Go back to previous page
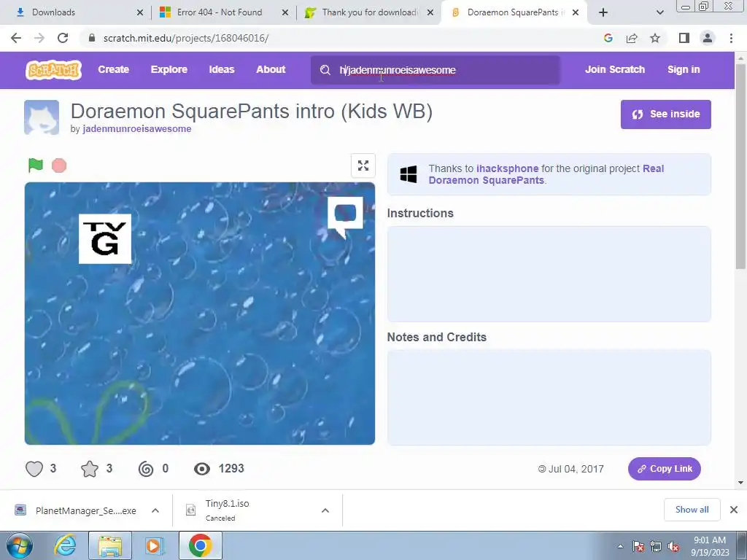The image size is (747, 560). [16, 38]
